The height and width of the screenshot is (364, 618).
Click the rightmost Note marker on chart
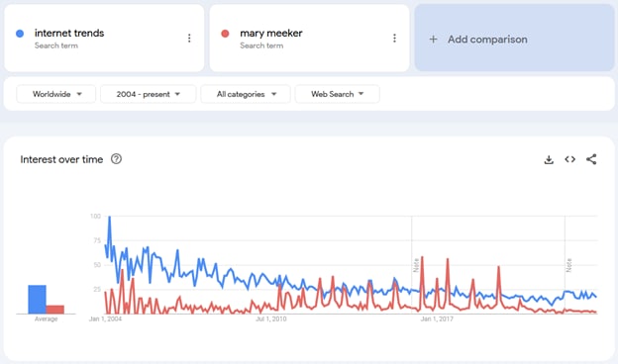568,265
